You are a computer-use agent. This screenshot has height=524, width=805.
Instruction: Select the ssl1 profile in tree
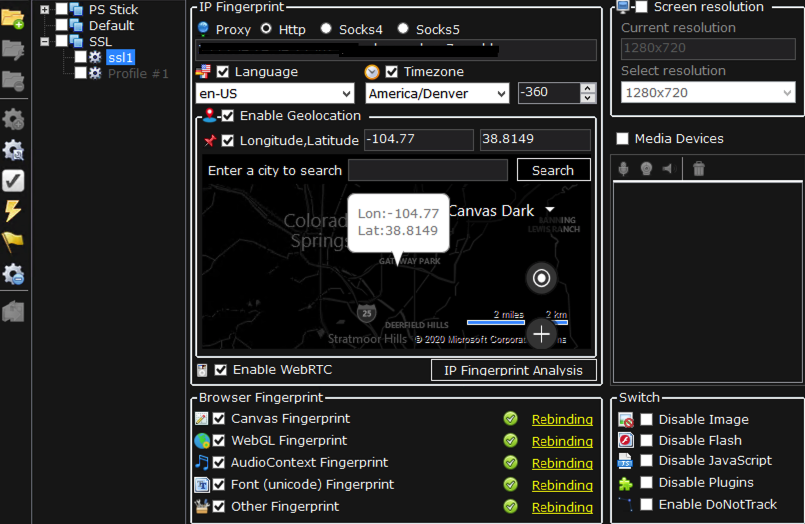pyautogui.click(x=120, y=58)
